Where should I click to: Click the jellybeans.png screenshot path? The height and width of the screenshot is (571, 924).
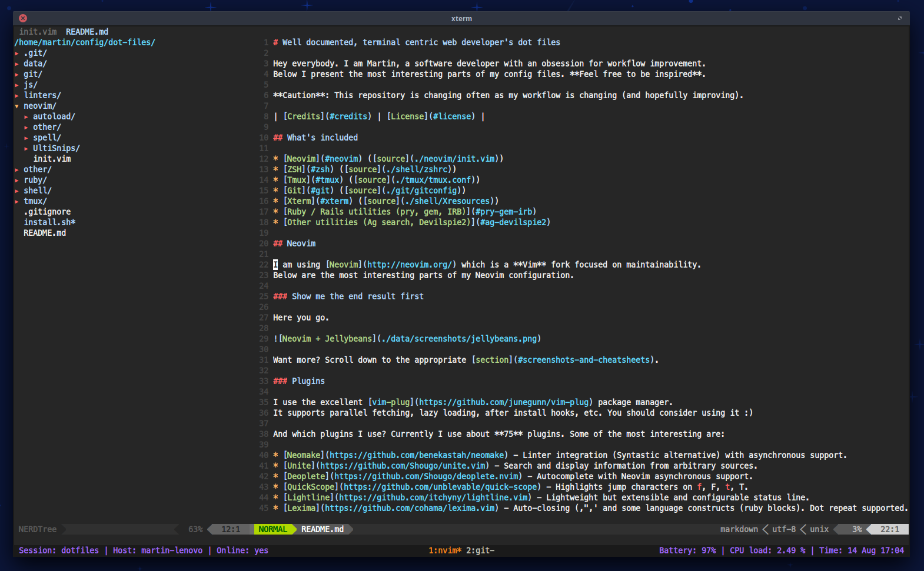click(x=459, y=339)
